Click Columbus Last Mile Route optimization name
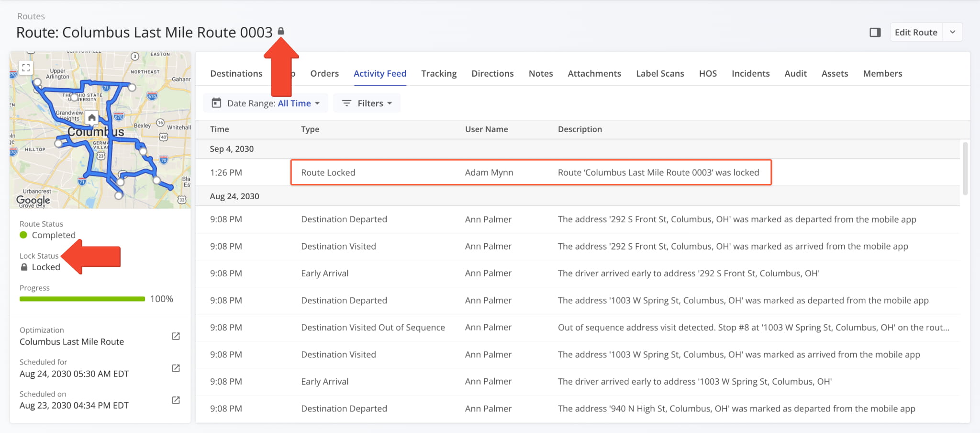Screen dimensions: 980x433 tap(72, 342)
